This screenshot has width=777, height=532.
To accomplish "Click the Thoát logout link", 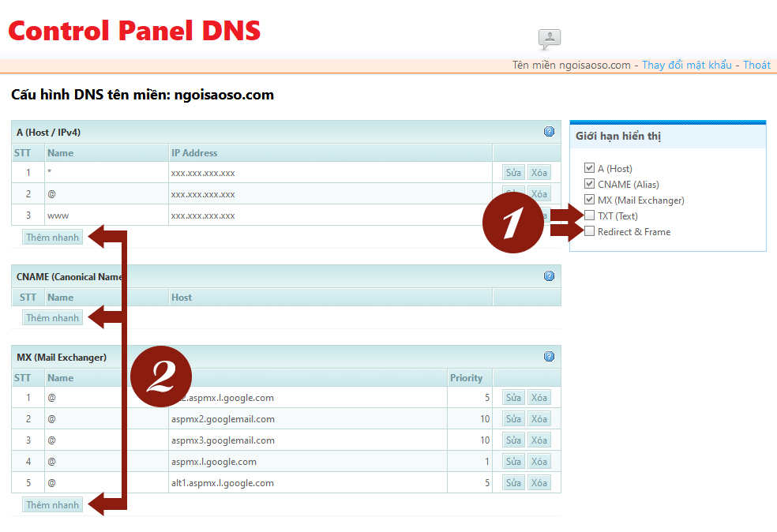I will tap(756, 65).
